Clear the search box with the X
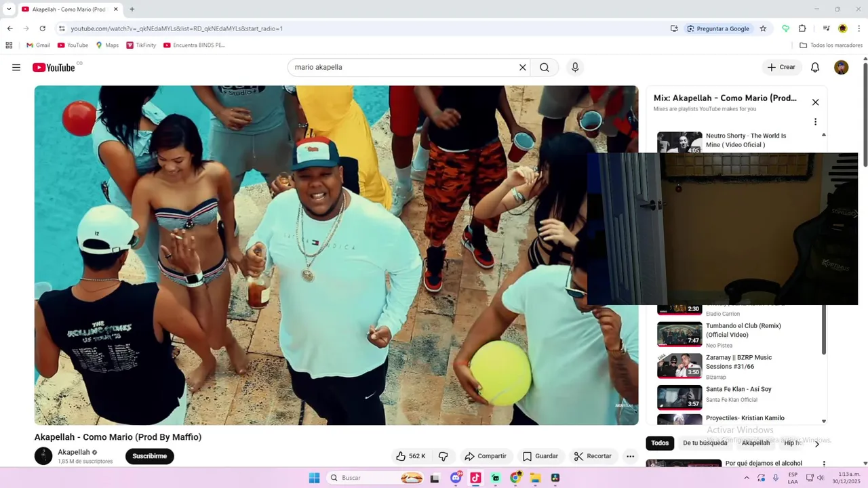This screenshot has height=488, width=868. point(522,67)
